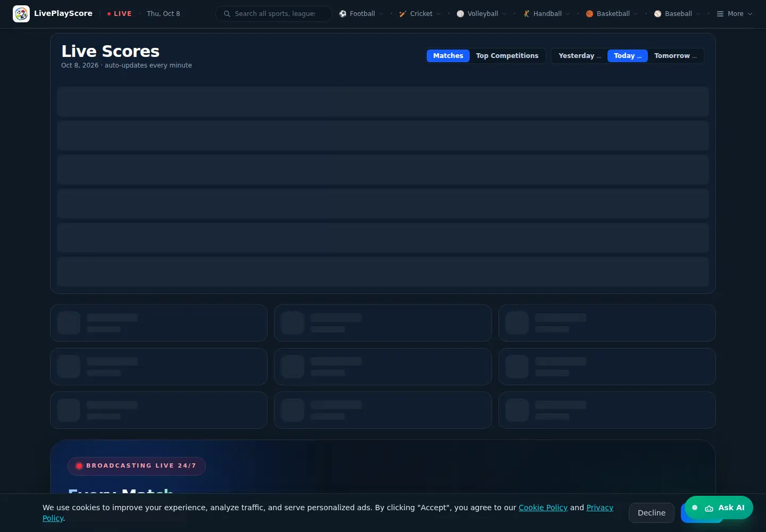Select the Today date tab

pyautogui.click(x=628, y=56)
